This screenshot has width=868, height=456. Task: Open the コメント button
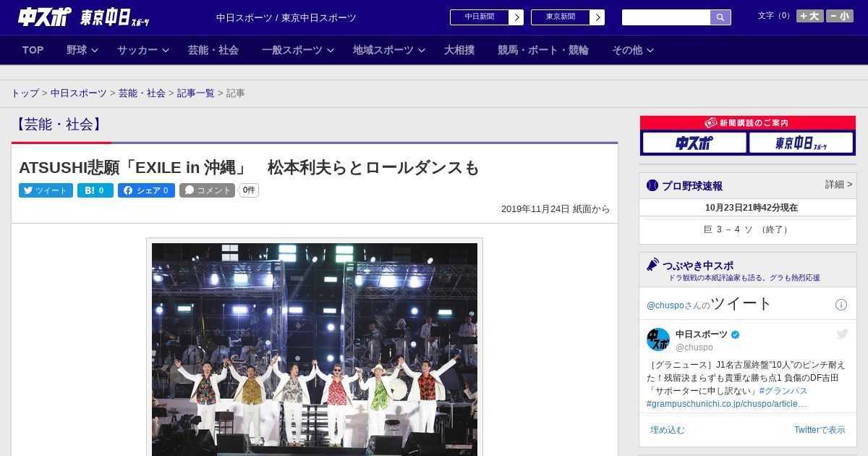coord(207,190)
